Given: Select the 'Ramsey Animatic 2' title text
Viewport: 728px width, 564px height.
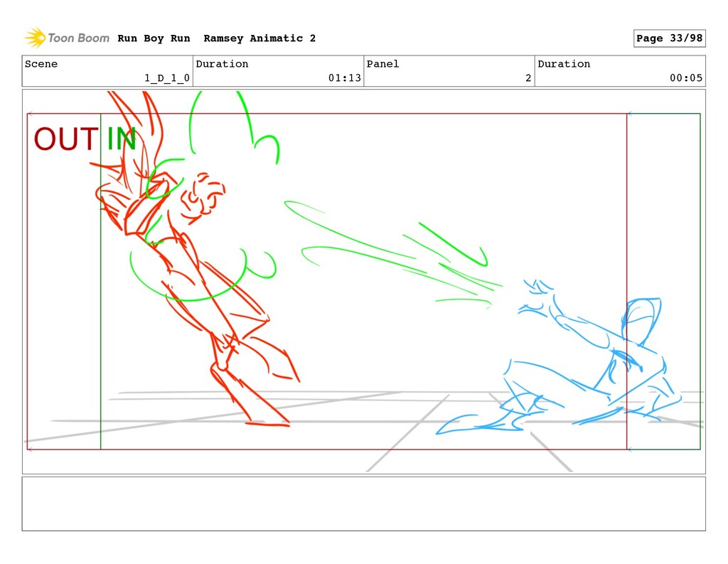Looking at the screenshot, I should coord(259,38).
